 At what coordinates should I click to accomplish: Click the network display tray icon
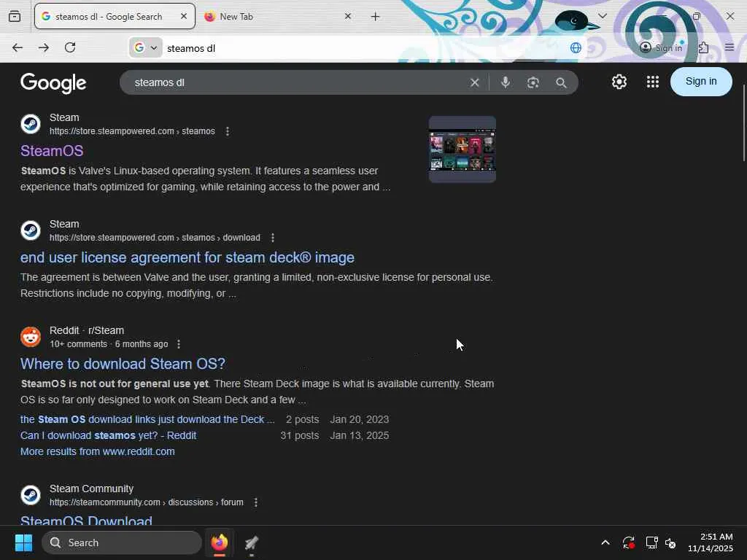click(x=651, y=542)
